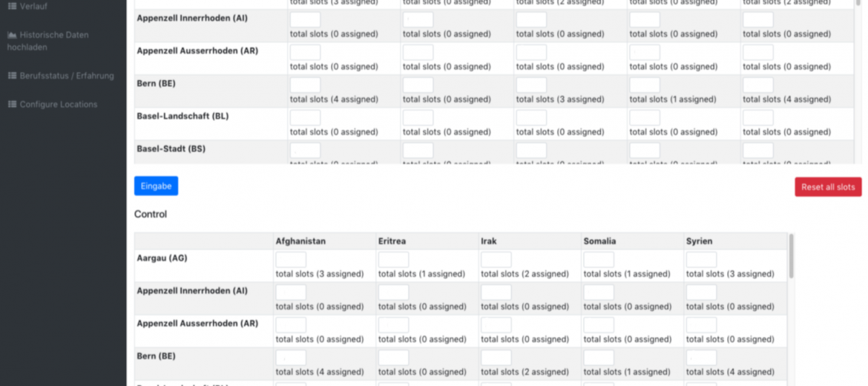
Task: Focus Appenzell Ausserrhoden Somalia field in Control
Action: pyautogui.click(x=599, y=325)
